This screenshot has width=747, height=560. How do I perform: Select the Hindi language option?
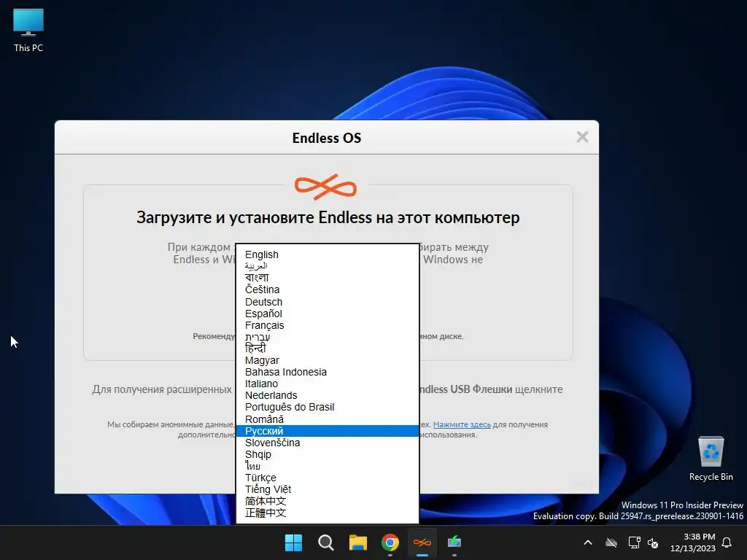click(x=328, y=348)
